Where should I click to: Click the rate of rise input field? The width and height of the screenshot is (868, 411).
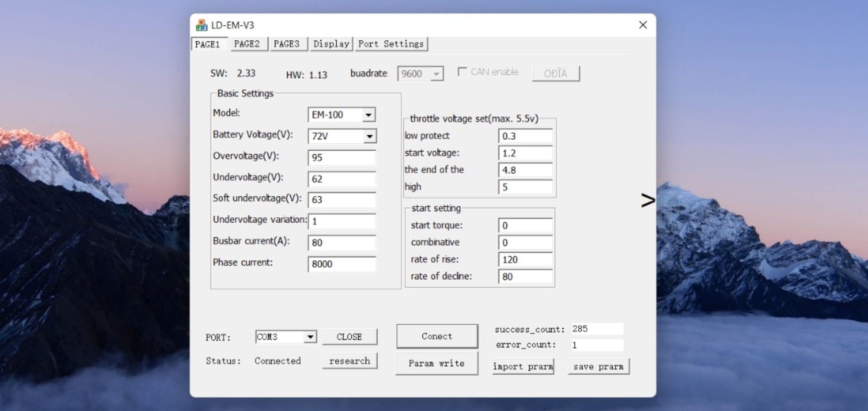click(x=525, y=260)
